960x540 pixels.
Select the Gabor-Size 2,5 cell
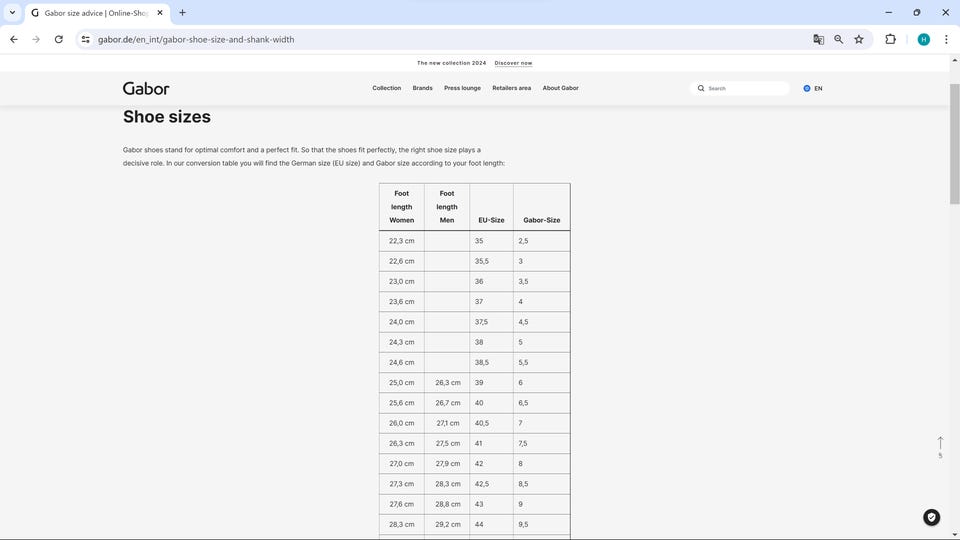pos(542,241)
